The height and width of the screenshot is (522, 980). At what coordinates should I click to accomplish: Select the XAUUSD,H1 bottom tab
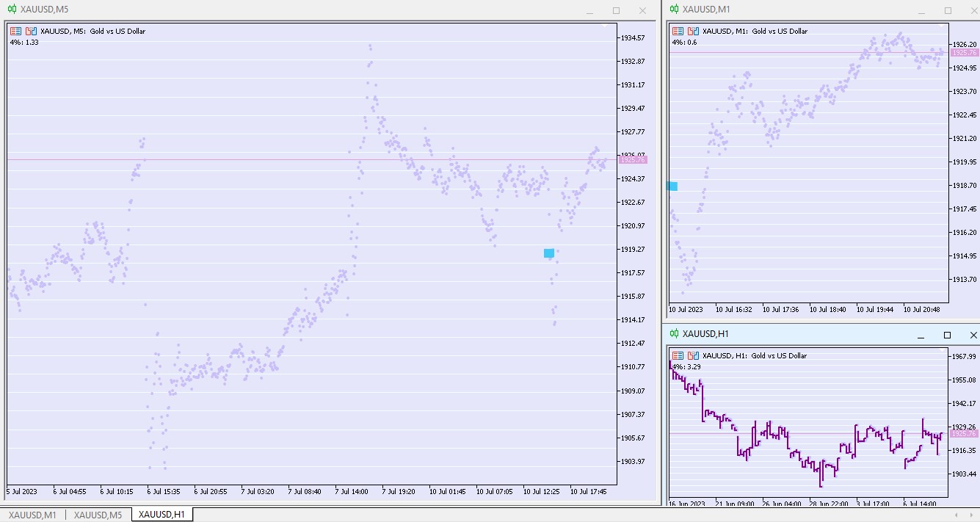[x=161, y=515]
